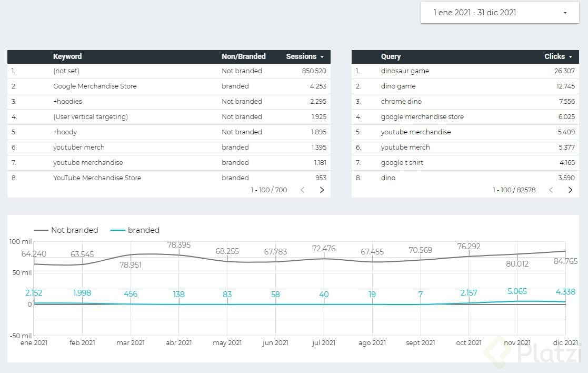Viewport: 588px width, 373px height.
Task: Click the oct 2021 axis label
Action: tap(469, 342)
